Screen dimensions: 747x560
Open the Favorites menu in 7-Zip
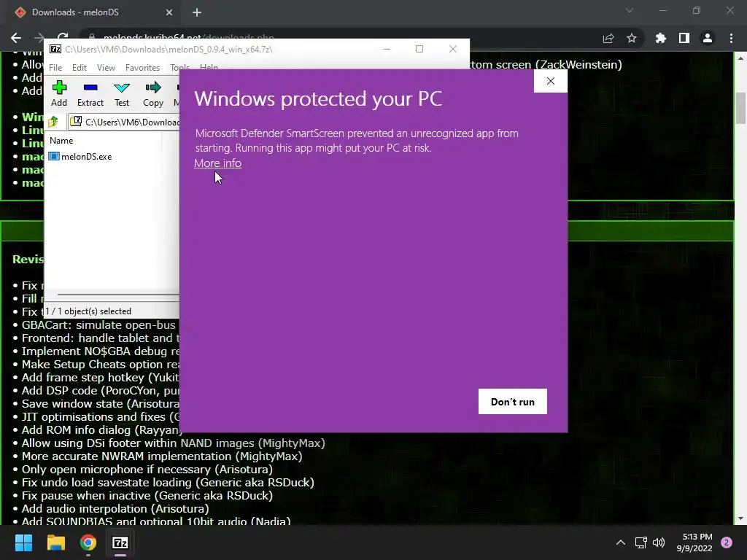click(142, 68)
